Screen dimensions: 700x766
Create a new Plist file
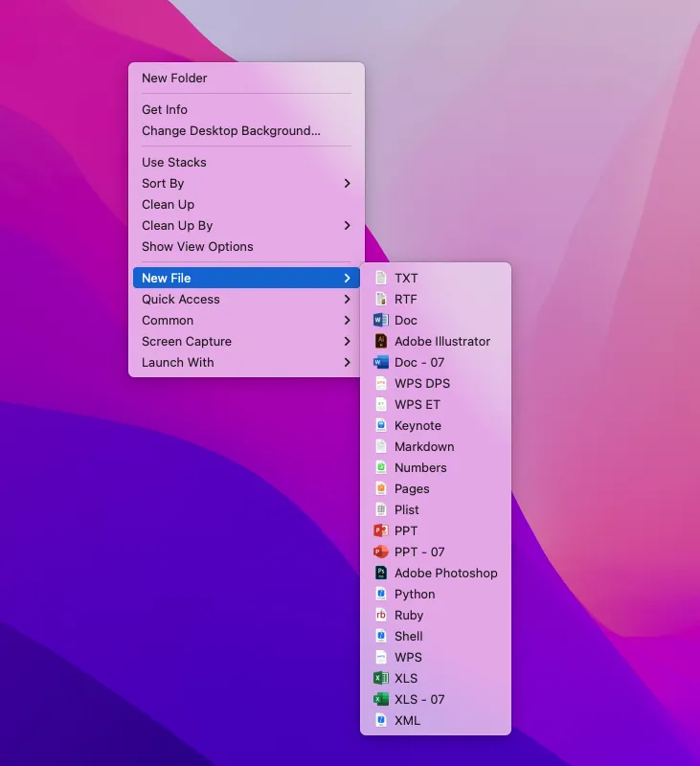click(436, 509)
